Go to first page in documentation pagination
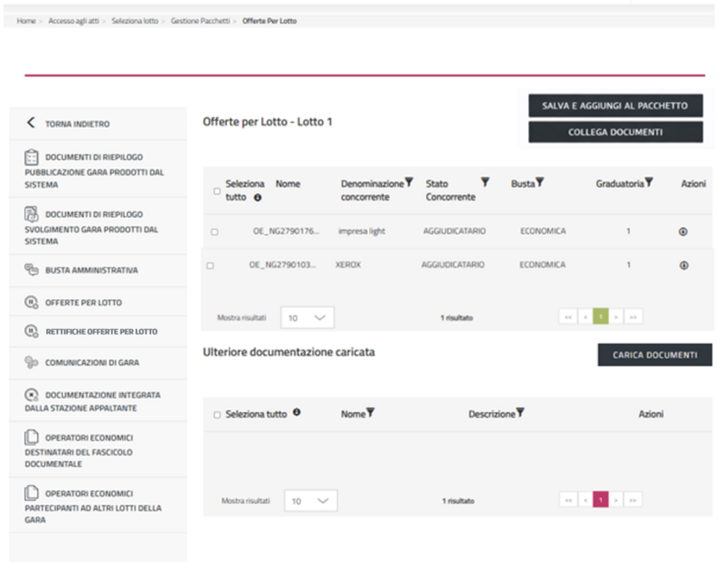718x588 pixels. coord(569,500)
